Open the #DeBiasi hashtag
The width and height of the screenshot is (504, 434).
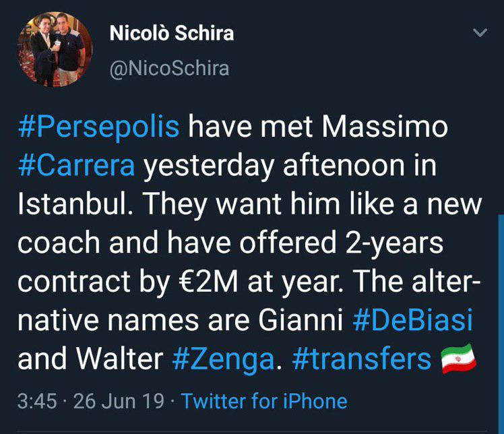412,322
